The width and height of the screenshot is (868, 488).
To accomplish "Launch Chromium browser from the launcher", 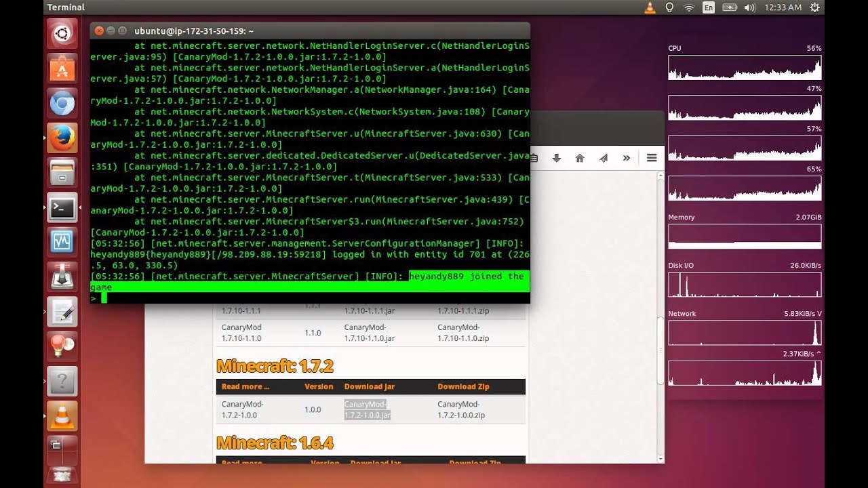I will [62, 103].
